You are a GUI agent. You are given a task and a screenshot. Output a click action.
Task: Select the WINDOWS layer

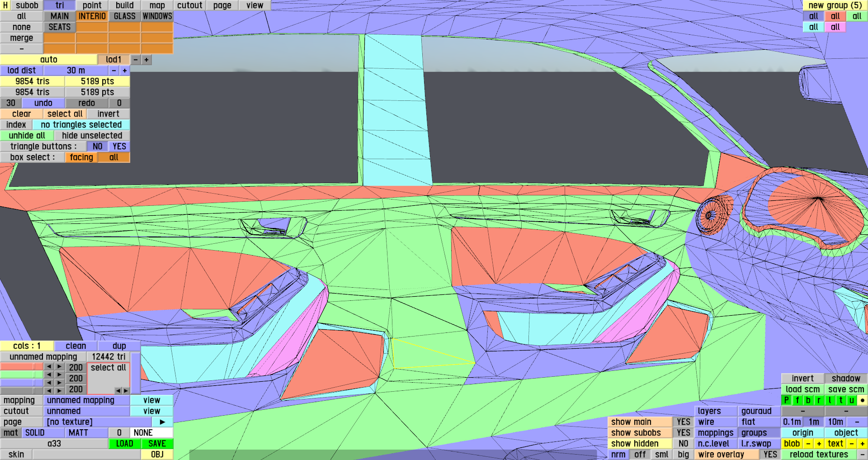[x=157, y=16]
